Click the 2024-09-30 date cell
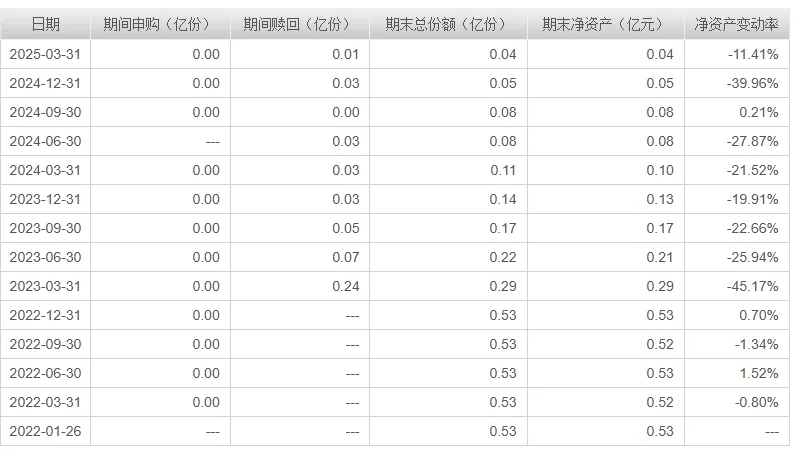The height and width of the screenshot is (453, 794). [x=45, y=112]
